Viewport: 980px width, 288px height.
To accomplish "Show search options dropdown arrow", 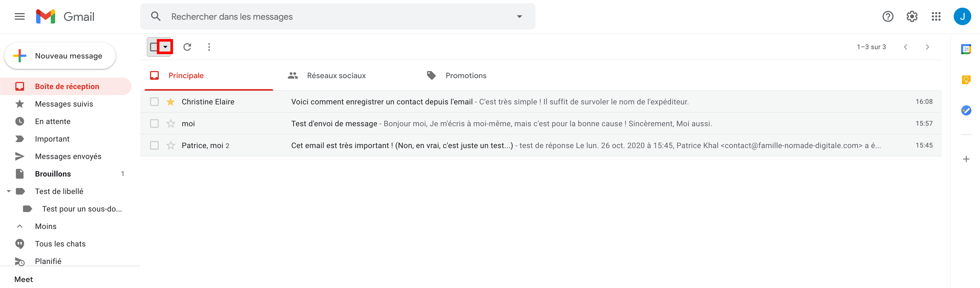I will click(x=519, y=16).
